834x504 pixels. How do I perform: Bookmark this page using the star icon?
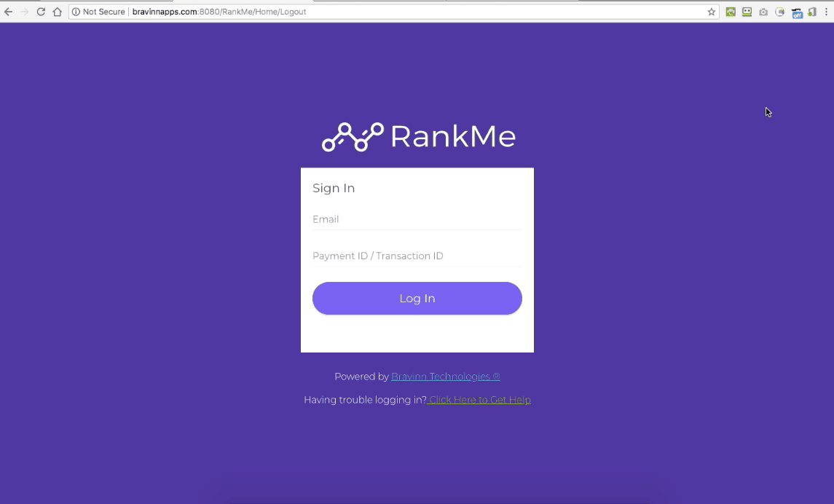pyautogui.click(x=711, y=12)
